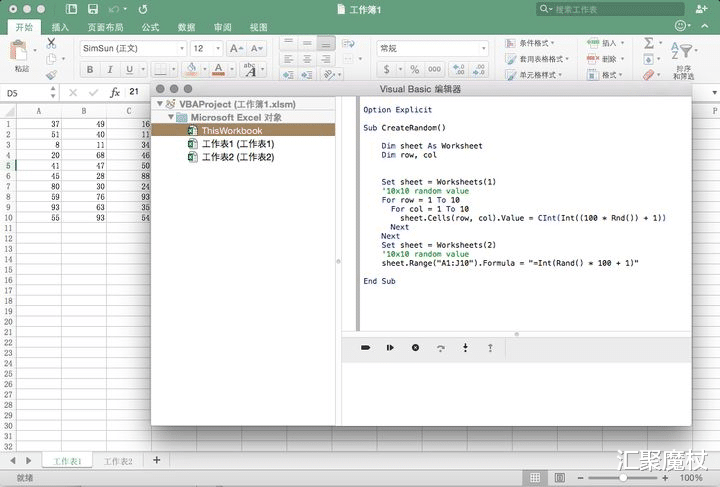Image resolution: width=720 pixels, height=487 pixels.
Task: Click the font color A swatch
Action: [x=219, y=69]
